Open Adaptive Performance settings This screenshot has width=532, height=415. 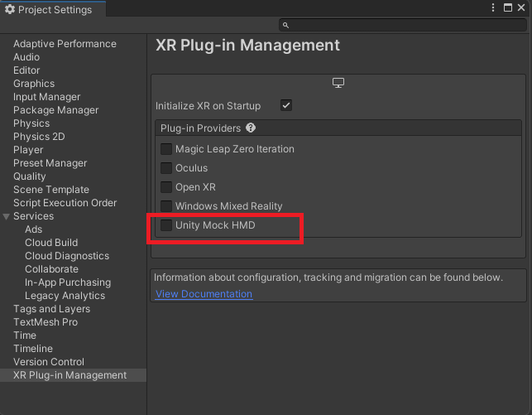pyautogui.click(x=65, y=44)
